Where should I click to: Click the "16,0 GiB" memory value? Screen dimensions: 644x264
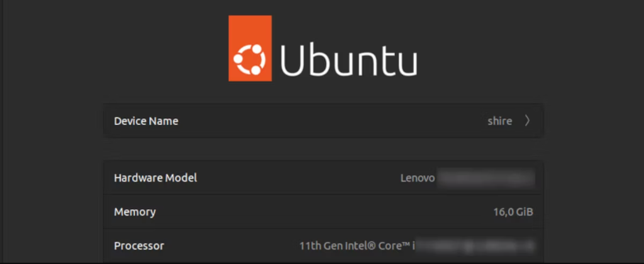coord(513,212)
